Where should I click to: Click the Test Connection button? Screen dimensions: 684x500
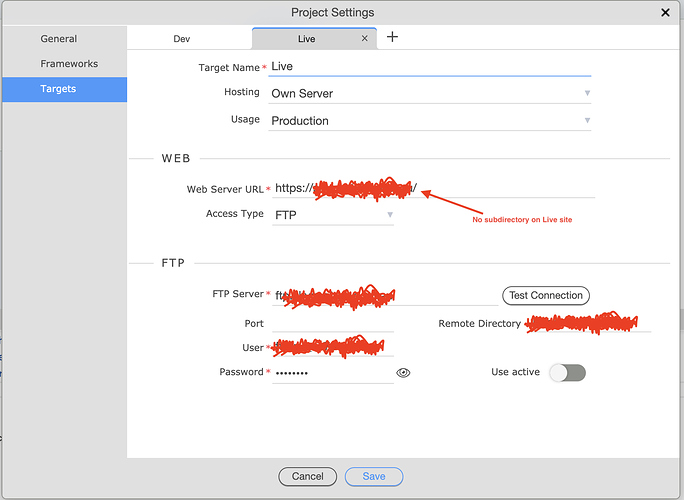click(x=545, y=295)
